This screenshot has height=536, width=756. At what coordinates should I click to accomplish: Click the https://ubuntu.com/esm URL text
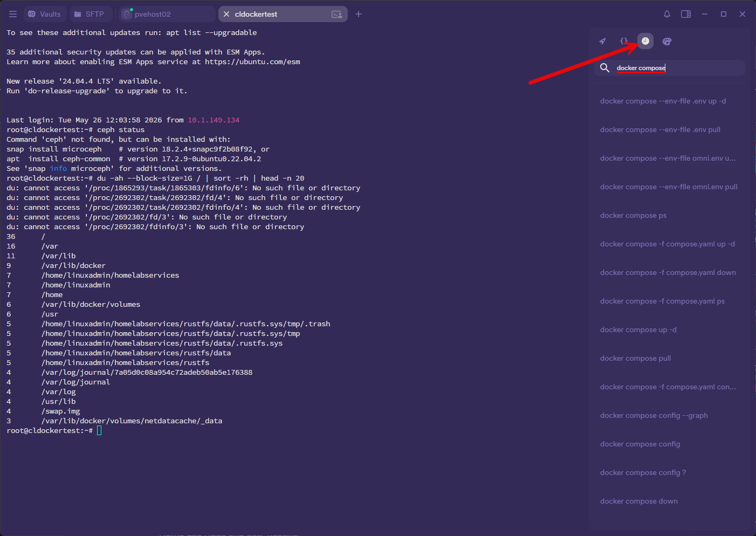pos(252,62)
